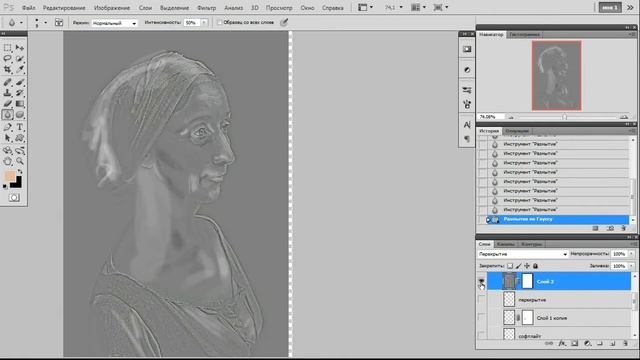Select the Brush tool
This screenshot has height=360, width=640.
click(20, 82)
